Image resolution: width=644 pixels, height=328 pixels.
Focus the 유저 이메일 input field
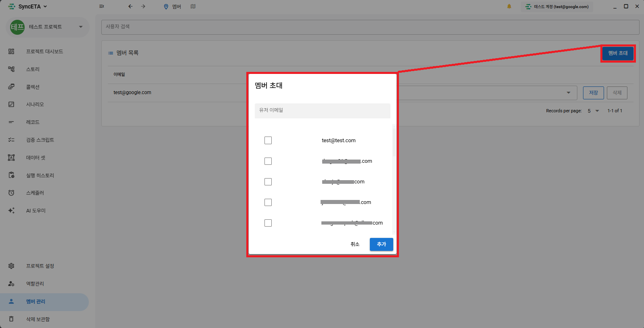coord(322,111)
